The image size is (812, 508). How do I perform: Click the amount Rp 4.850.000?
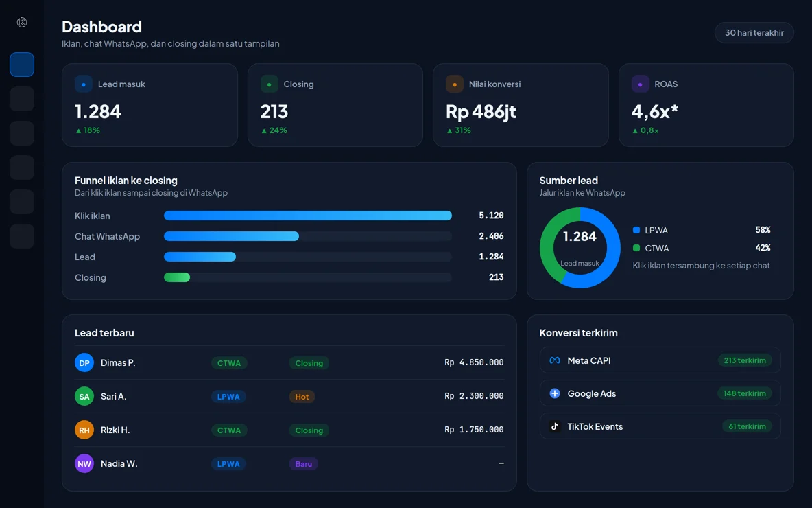[474, 362]
